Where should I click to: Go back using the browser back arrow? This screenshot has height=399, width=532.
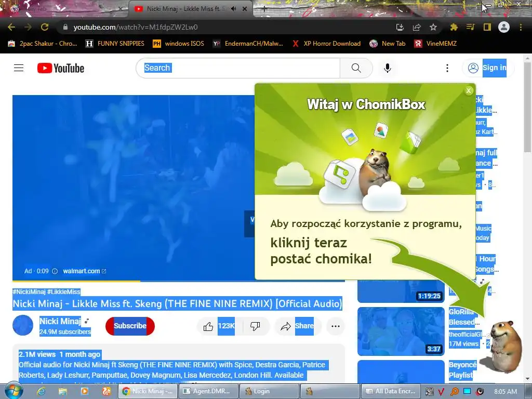[x=11, y=27]
